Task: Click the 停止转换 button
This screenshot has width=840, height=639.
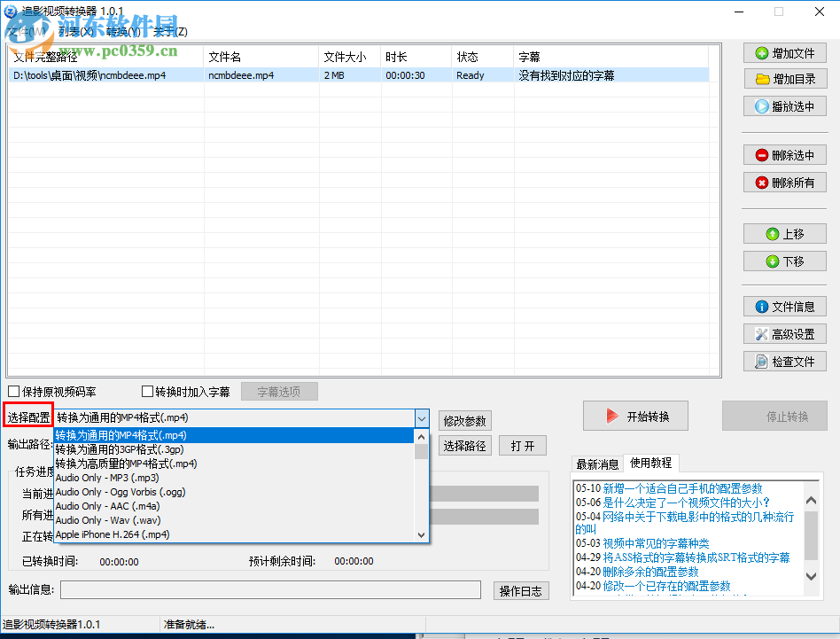Action: [774, 417]
